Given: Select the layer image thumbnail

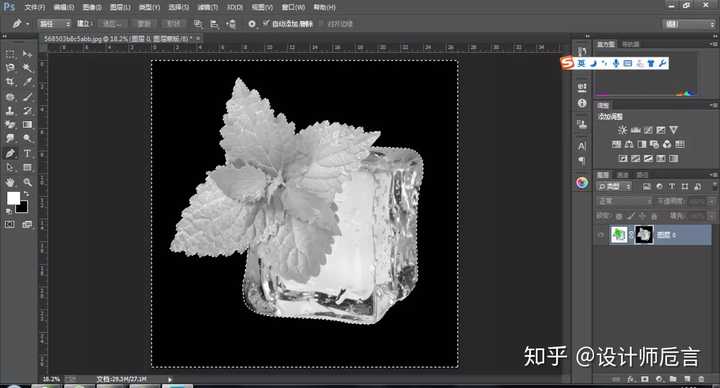Looking at the screenshot, I should pos(619,235).
